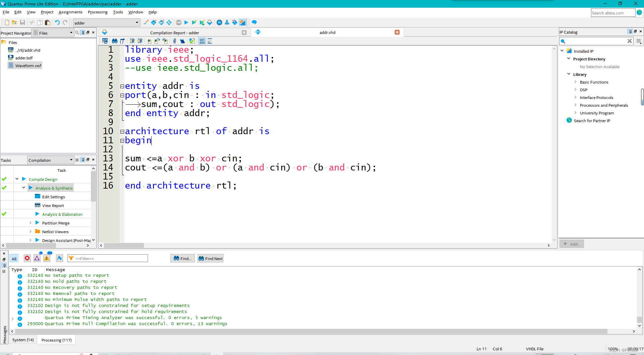Open the Programmer icon in the toolbar
This screenshot has width=644, height=355.
coord(235,22)
